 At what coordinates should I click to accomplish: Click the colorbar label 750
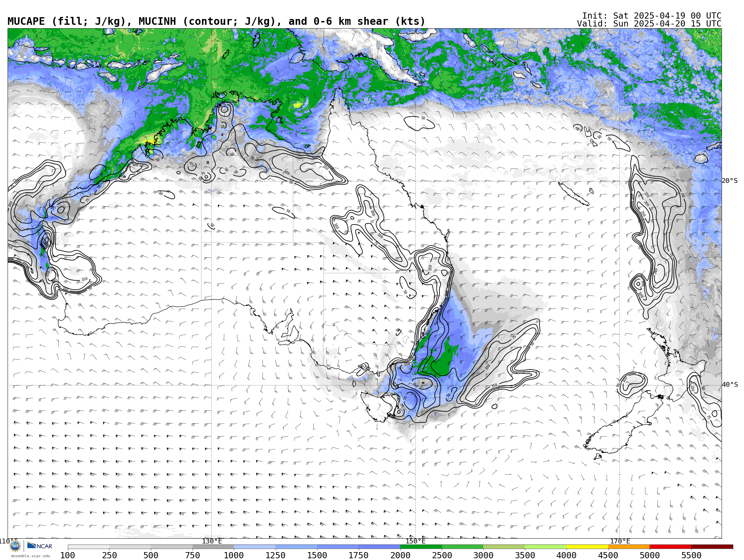(x=193, y=555)
